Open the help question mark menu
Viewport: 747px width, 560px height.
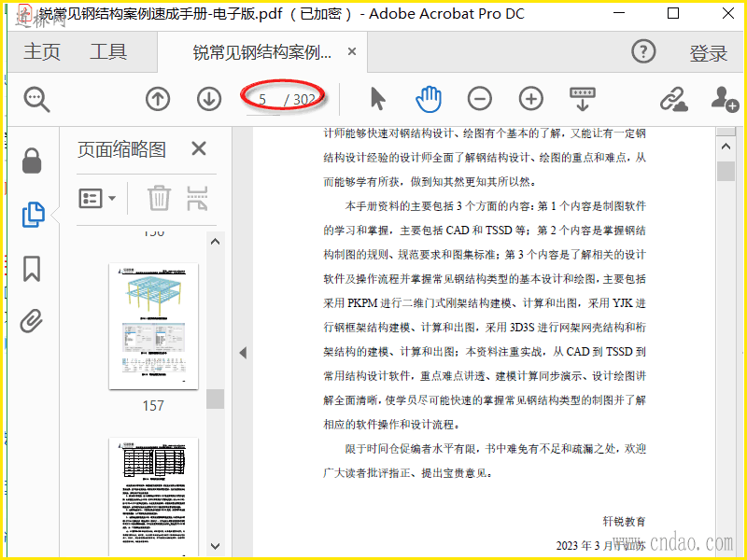tap(643, 51)
